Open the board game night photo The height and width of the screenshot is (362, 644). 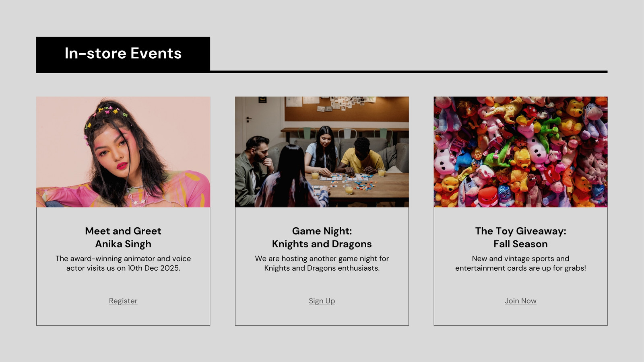click(x=322, y=152)
